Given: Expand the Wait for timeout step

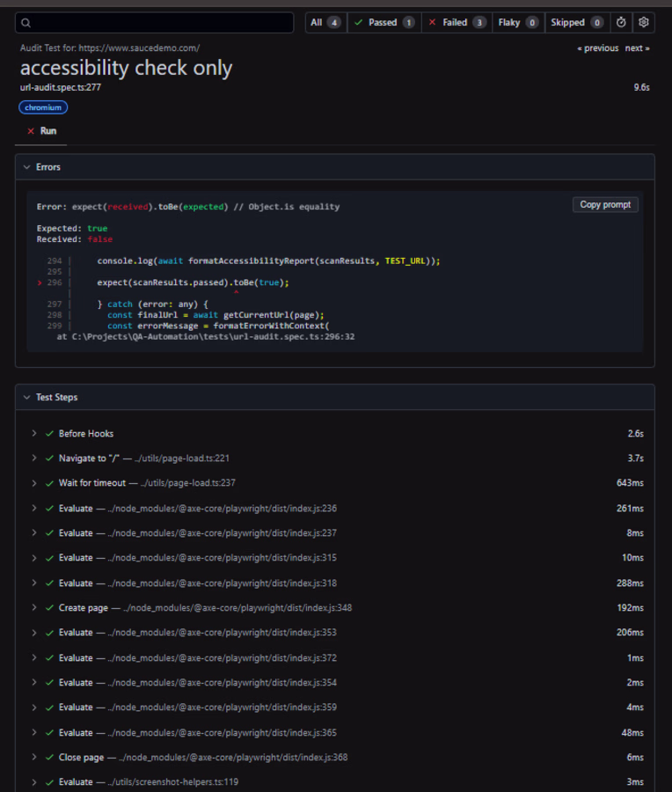Looking at the screenshot, I should click(33, 483).
